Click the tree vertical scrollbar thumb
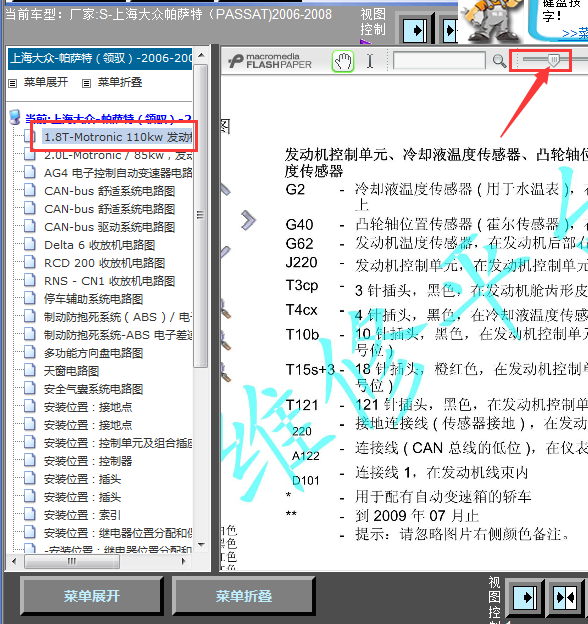Screen dimensions: 588x624 pyautogui.click(x=201, y=215)
